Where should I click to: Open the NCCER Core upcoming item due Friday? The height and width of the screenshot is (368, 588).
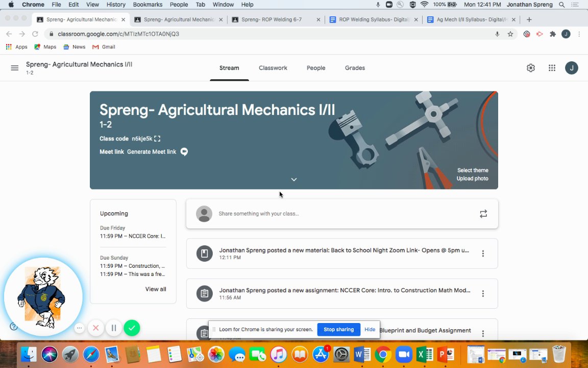coord(133,236)
